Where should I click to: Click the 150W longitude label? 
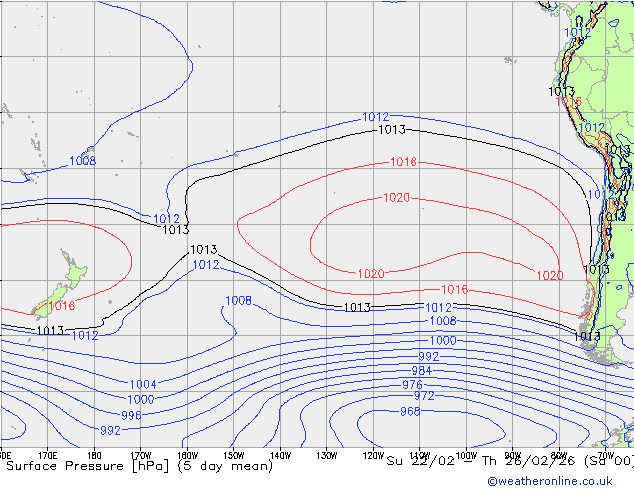click(234, 456)
